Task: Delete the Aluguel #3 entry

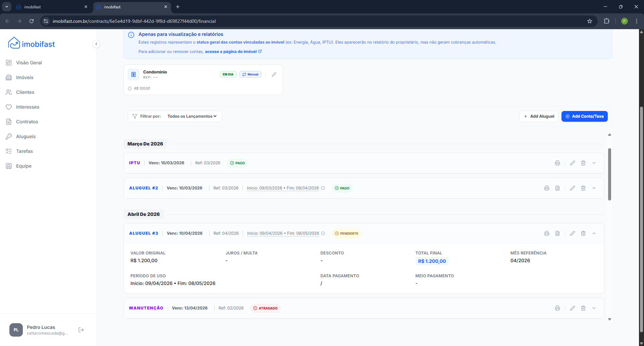Action: (x=583, y=233)
